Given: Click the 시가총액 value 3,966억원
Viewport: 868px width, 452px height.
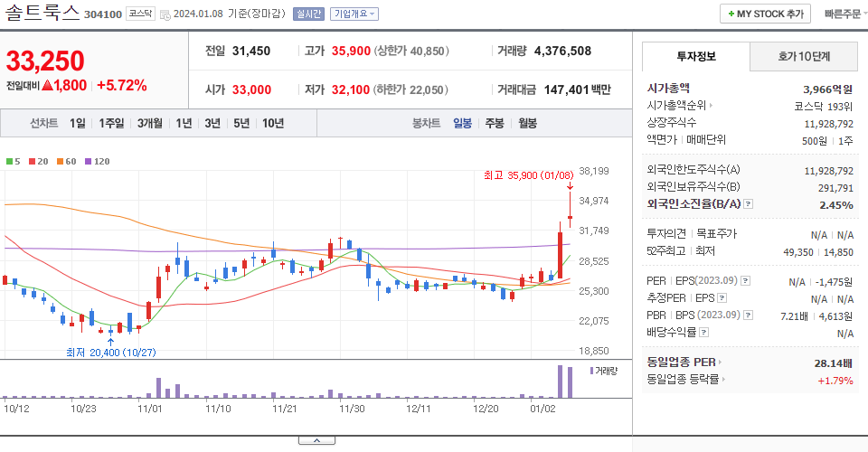Looking at the screenshot, I should 827,89.
